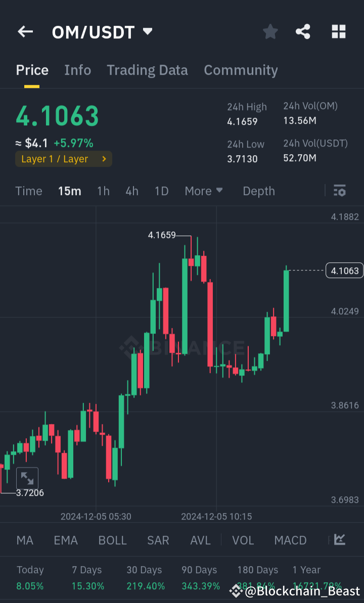Open chart settings via candle settings icon
This screenshot has width=364, height=603.
(339, 191)
